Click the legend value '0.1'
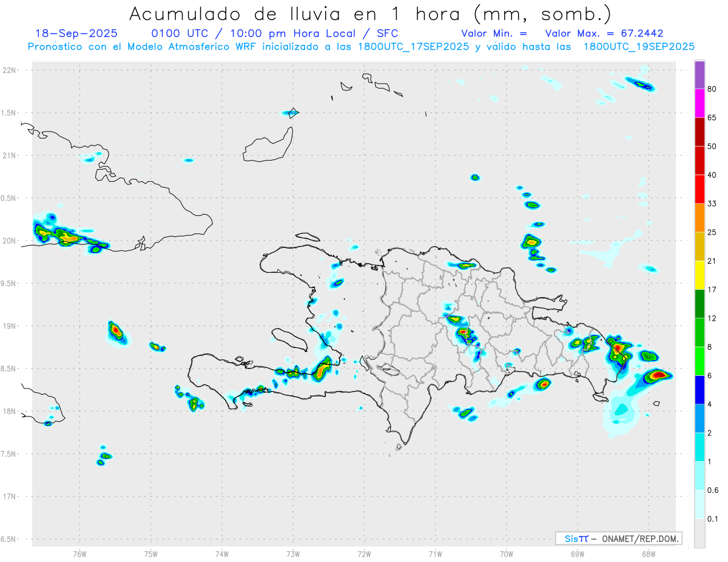This screenshot has width=728, height=562. pyautogui.click(x=713, y=519)
